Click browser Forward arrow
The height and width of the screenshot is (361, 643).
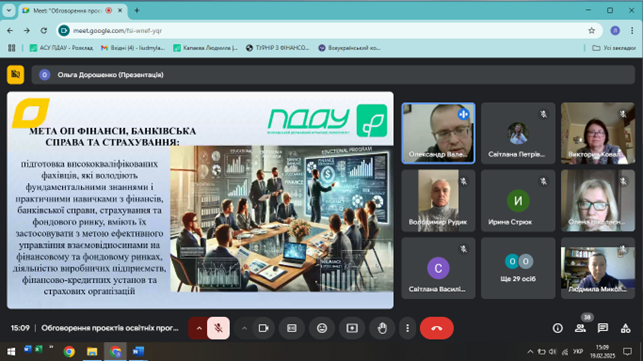27,30
